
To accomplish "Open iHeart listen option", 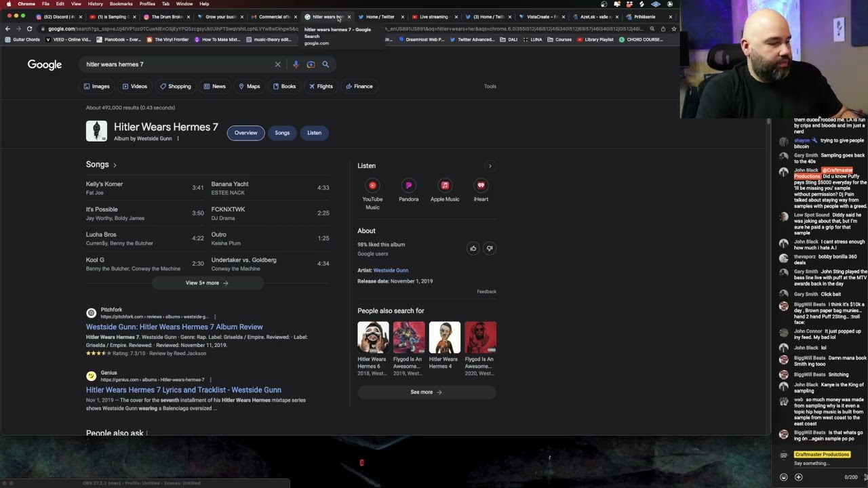I will coord(481,190).
